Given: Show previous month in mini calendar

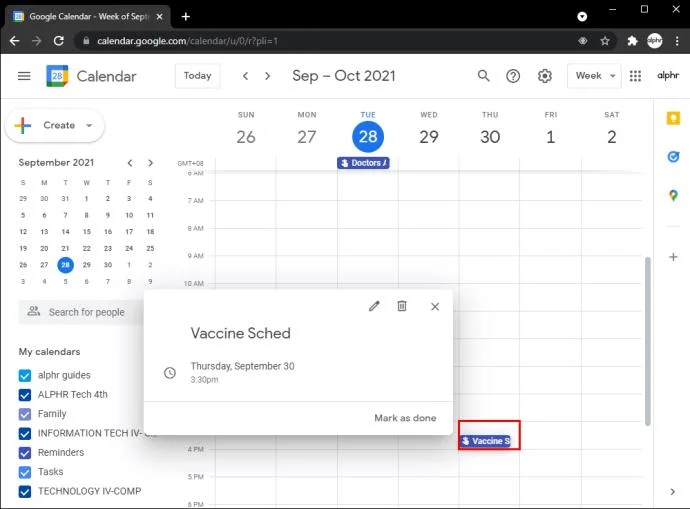Looking at the screenshot, I should 130,163.
